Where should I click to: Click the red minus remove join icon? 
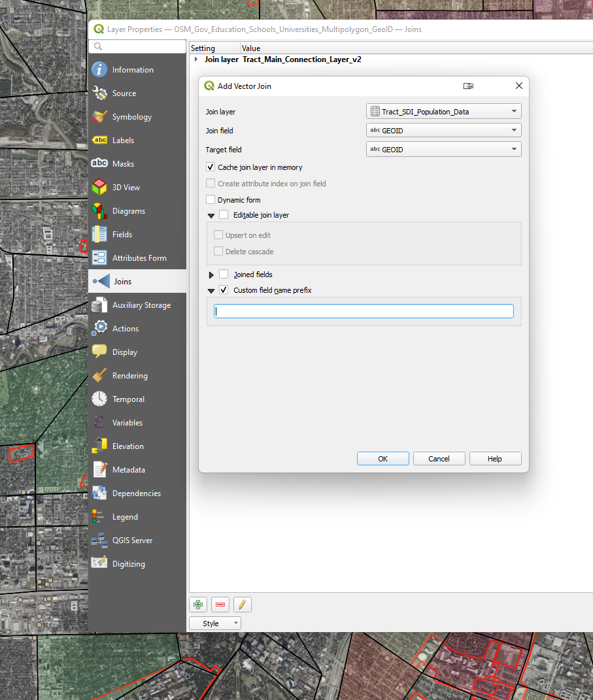point(220,605)
